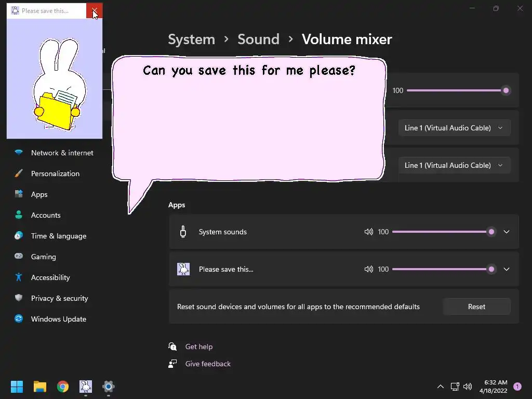Click bunny app icon in taskbar

86,387
